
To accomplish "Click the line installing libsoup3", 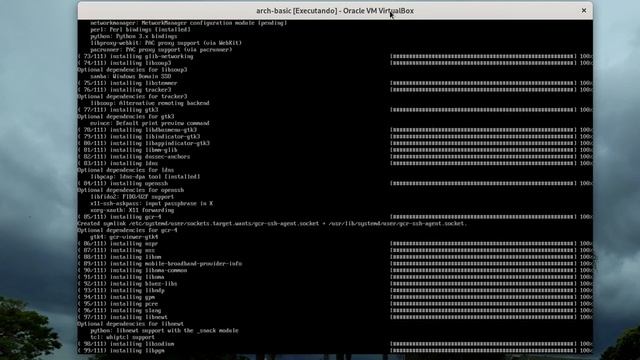I will pyautogui.click(x=124, y=63).
